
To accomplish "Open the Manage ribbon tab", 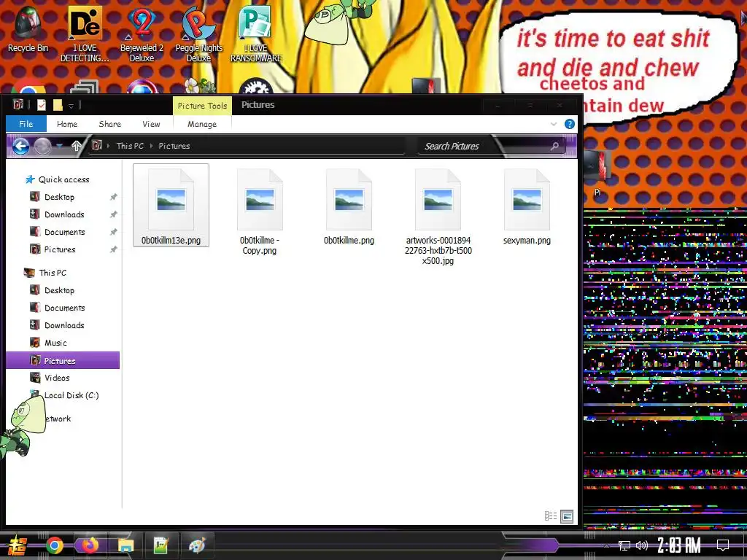I will pyautogui.click(x=202, y=124).
